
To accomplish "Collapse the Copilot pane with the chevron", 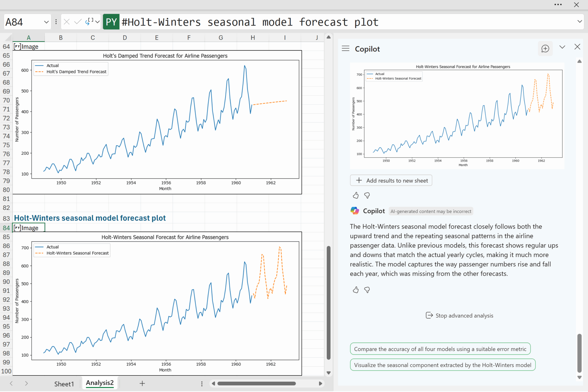I will 562,47.
